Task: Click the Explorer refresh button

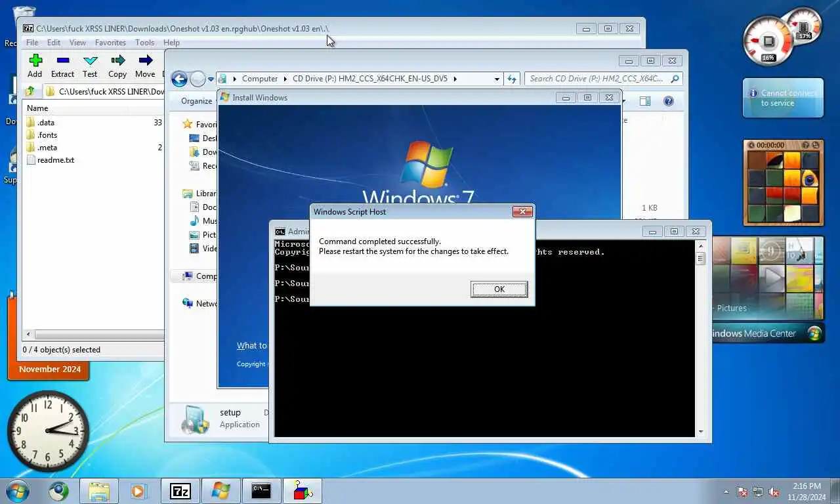Action: (512, 79)
